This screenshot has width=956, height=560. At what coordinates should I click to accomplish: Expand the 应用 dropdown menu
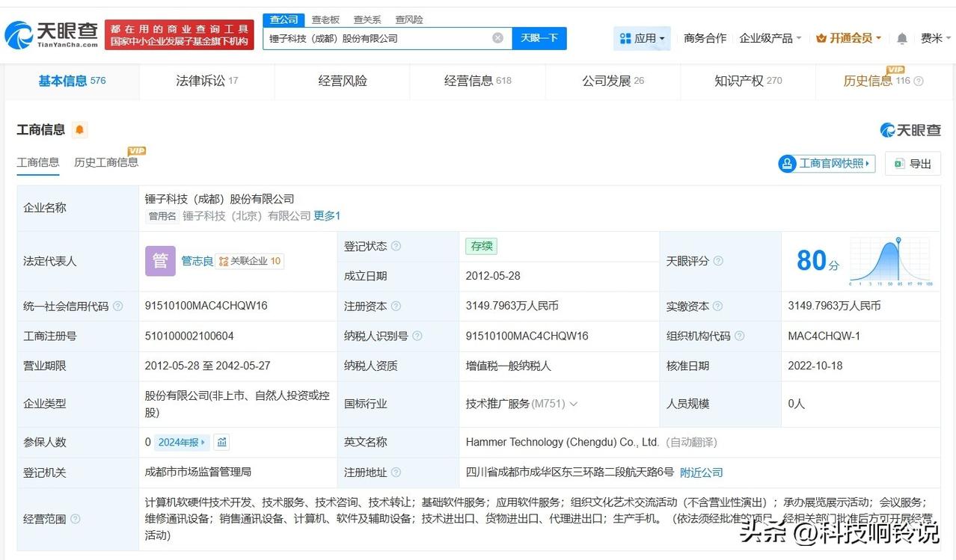click(643, 38)
